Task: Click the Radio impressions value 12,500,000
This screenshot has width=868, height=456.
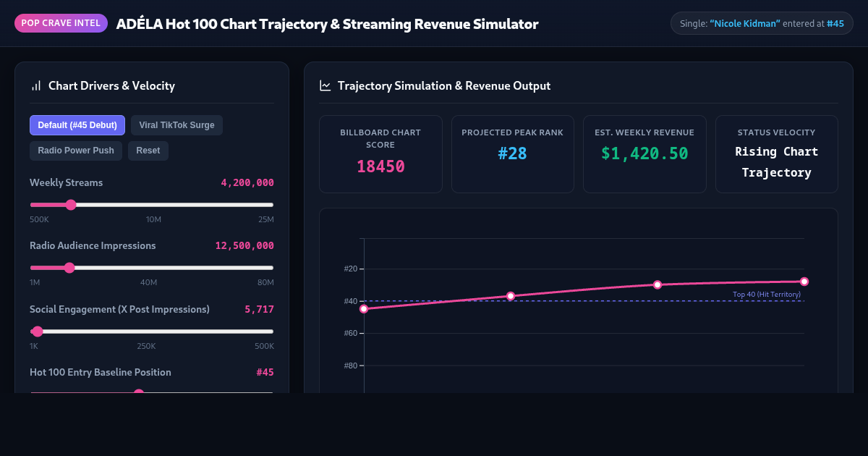Action: (244, 246)
